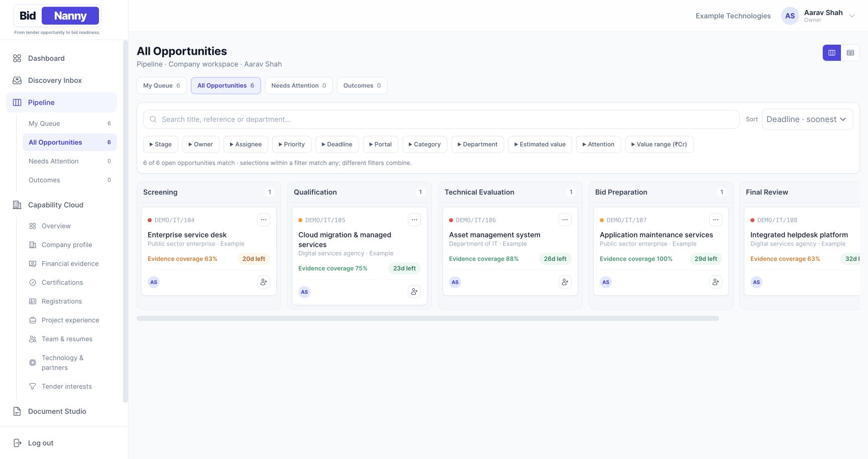
Task: Click the AS avatar on Enterprise service desk card
Action: [154, 282]
